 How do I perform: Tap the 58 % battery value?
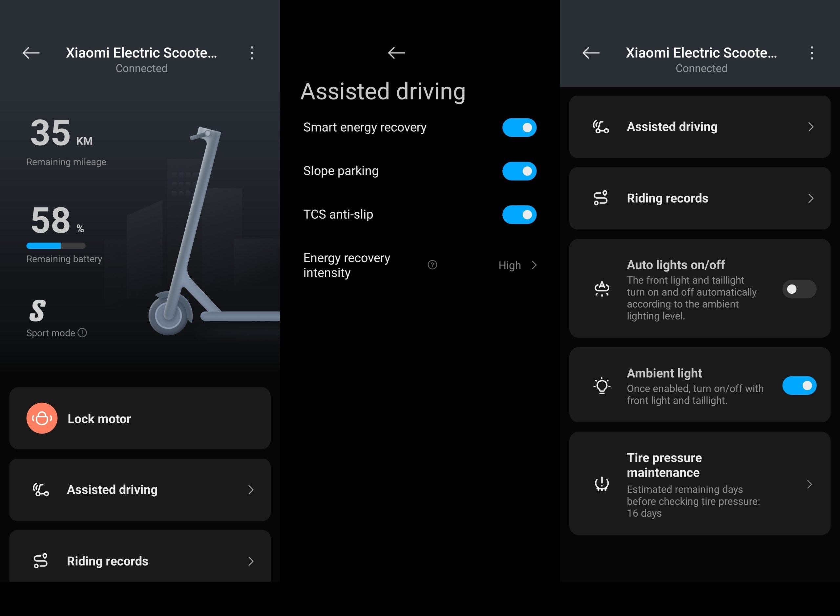pyautogui.click(x=57, y=220)
